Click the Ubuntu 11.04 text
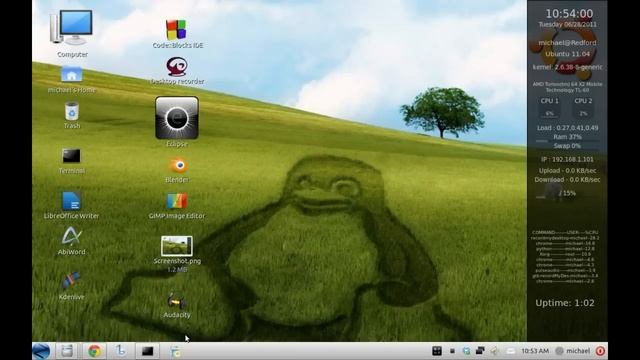The height and width of the screenshot is (360, 640). click(567, 54)
